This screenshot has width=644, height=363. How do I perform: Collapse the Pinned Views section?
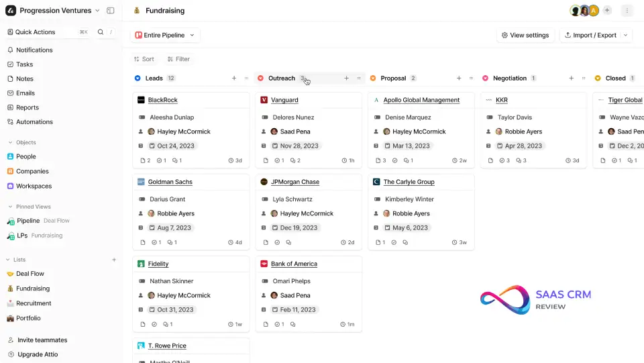click(x=10, y=207)
